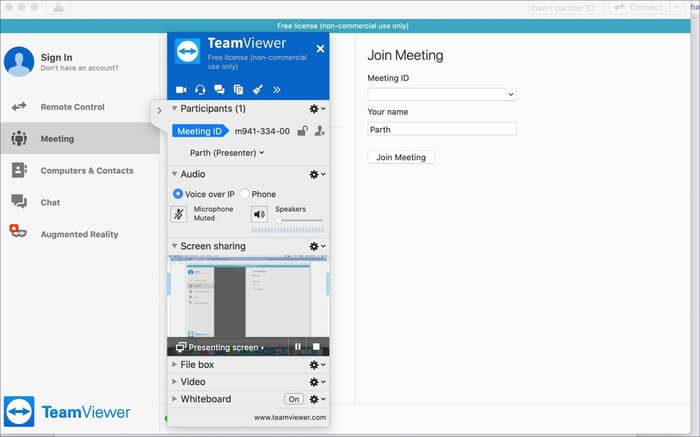Viewport: 700px width, 437px height.
Task: Open the Meeting ID combo box dropdown
Action: click(511, 94)
